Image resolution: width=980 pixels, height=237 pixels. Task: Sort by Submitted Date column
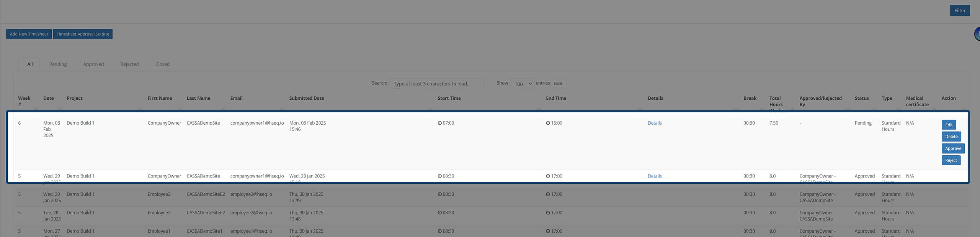click(307, 98)
